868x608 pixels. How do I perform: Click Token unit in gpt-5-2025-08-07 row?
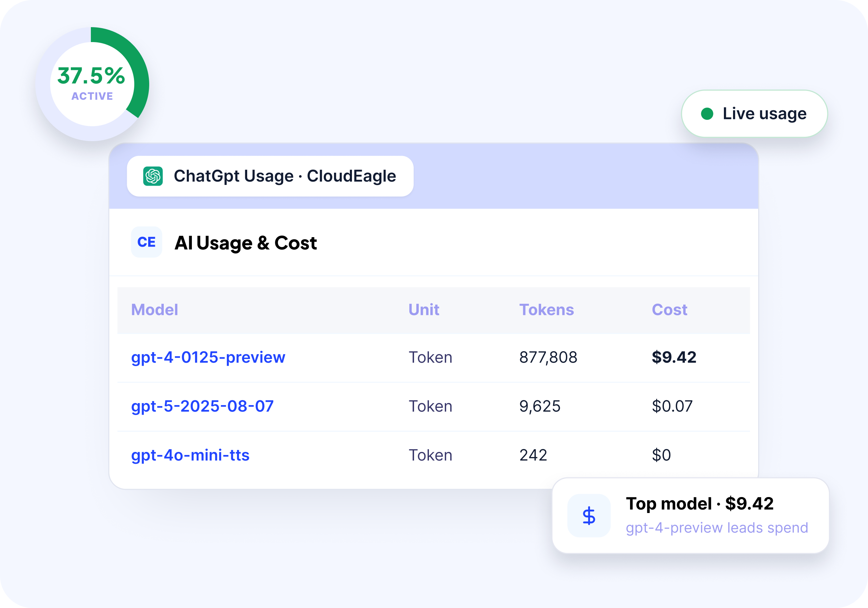tap(430, 406)
